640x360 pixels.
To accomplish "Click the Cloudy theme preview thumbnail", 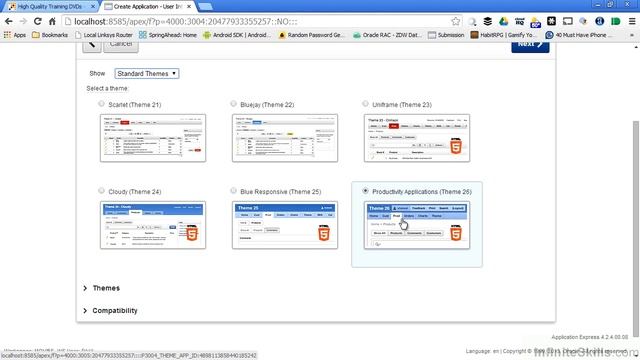I will (153, 225).
